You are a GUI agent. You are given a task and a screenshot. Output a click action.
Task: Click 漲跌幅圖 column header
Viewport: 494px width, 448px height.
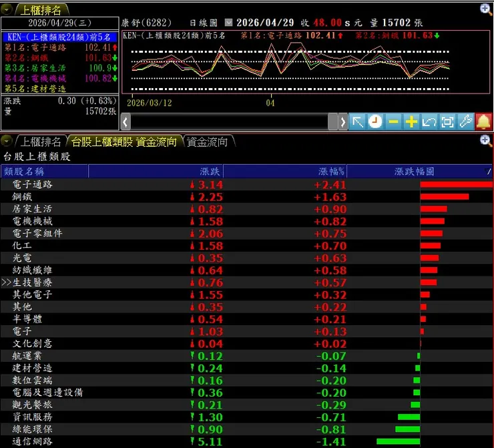(419, 172)
